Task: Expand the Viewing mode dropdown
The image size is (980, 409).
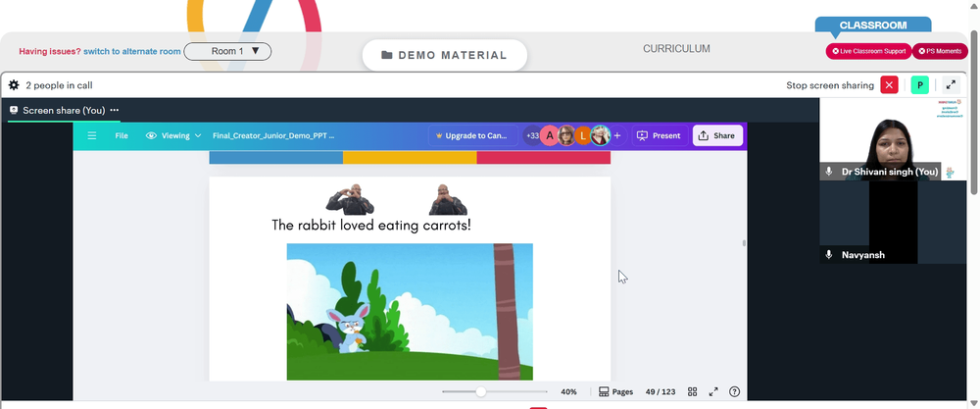Action: point(173,135)
